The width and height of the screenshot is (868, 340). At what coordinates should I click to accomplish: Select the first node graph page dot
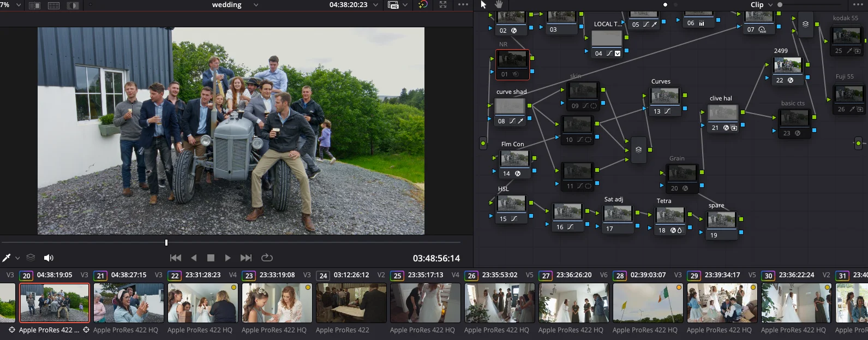[x=665, y=4]
